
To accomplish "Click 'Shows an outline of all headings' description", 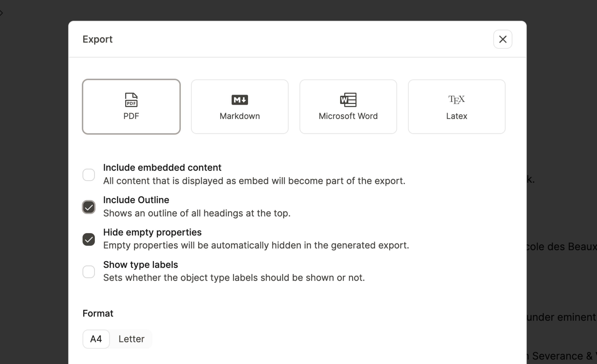I will pyautogui.click(x=197, y=213).
